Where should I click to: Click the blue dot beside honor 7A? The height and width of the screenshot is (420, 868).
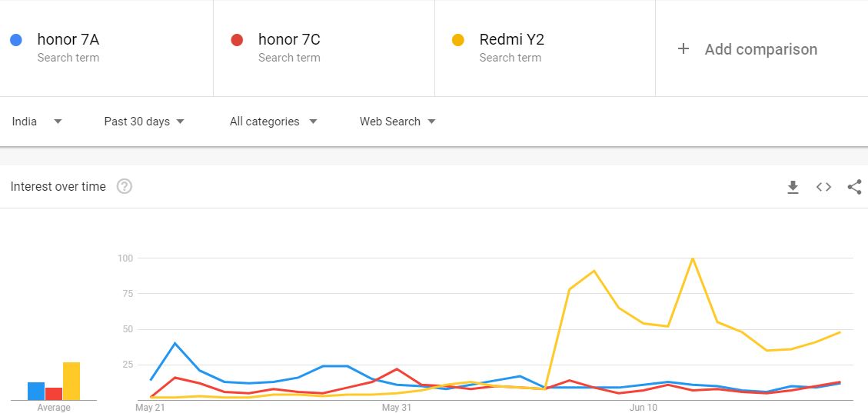tap(16, 40)
